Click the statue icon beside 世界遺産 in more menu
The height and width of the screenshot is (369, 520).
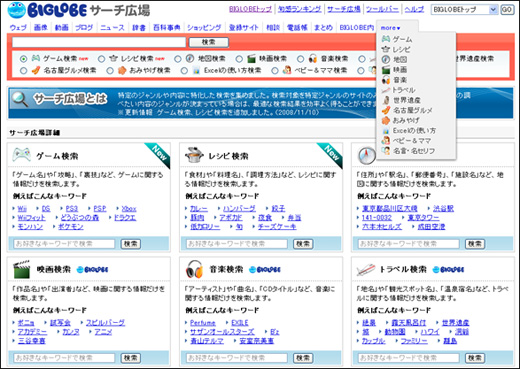tap(386, 100)
